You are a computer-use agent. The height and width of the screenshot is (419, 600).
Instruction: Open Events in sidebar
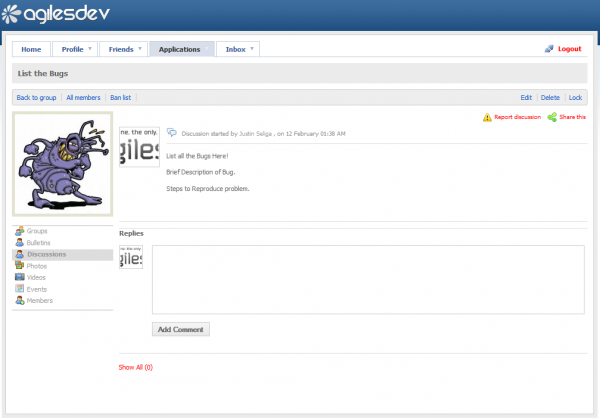click(x=37, y=289)
